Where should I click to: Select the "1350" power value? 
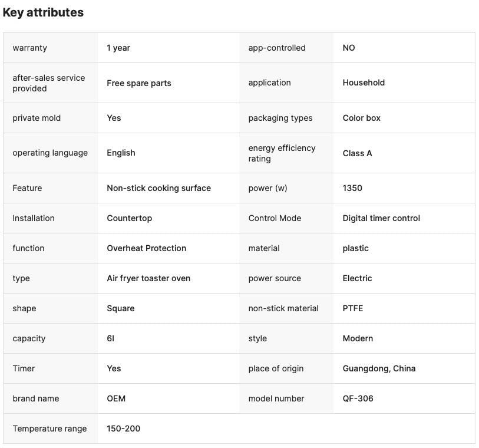tap(352, 188)
